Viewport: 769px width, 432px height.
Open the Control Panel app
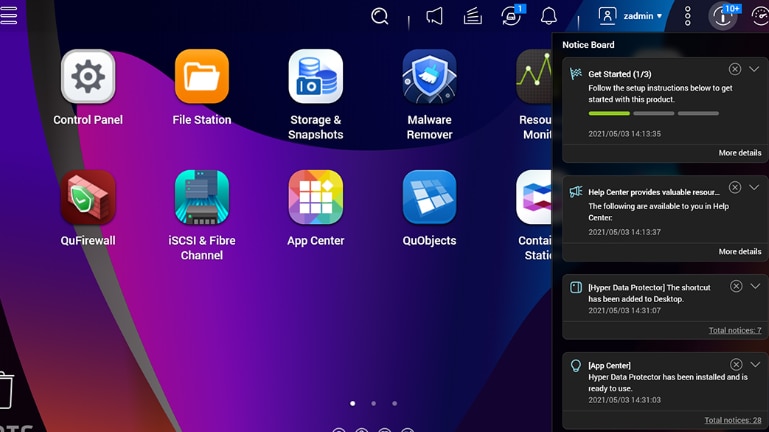coord(88,78)
